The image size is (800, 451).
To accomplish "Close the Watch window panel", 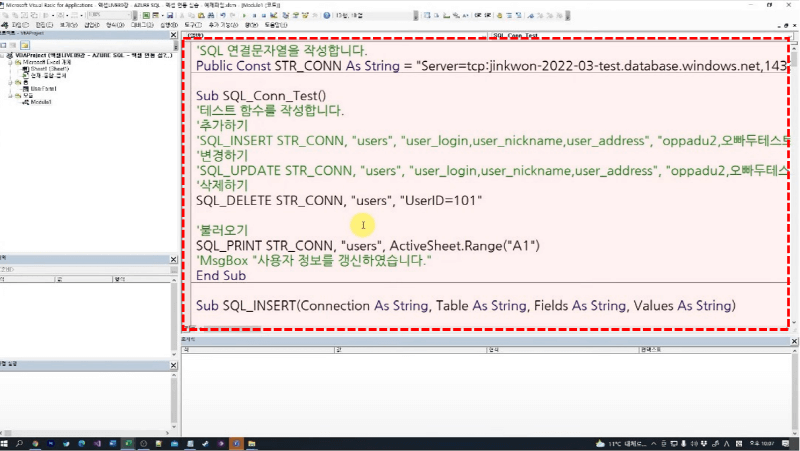I will coord(794,341).
